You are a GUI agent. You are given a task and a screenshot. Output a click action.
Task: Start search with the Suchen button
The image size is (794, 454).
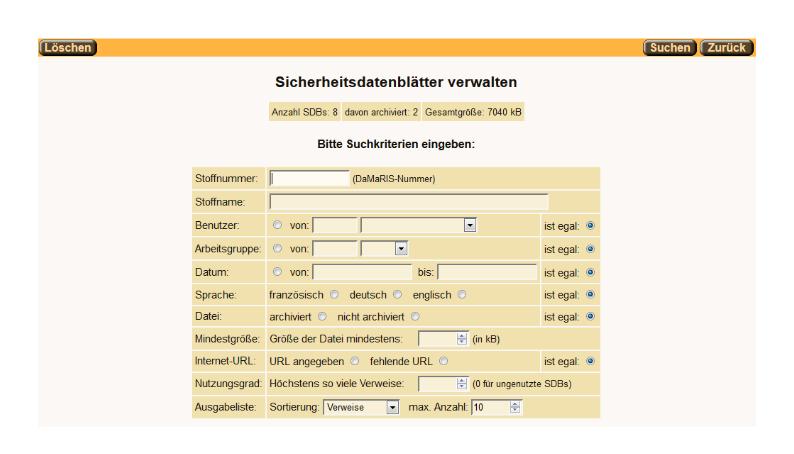coord(670,48)
